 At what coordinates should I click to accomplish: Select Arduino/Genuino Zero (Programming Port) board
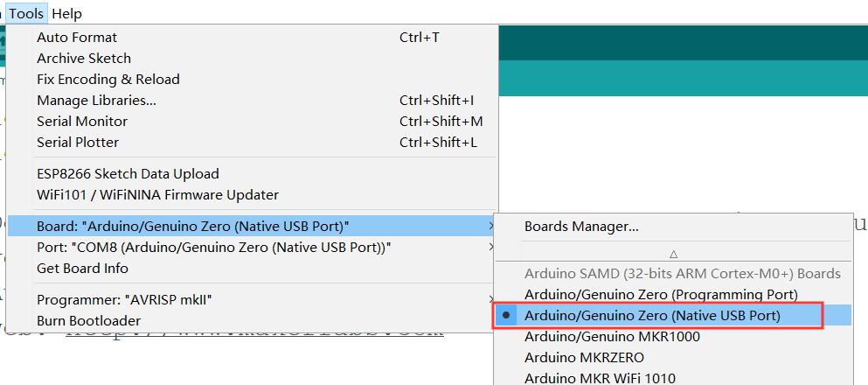pos(661,295)
